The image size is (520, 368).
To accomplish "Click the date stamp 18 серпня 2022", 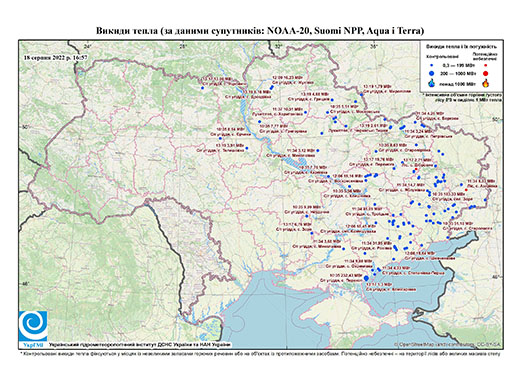I will (x=56, y=57).
